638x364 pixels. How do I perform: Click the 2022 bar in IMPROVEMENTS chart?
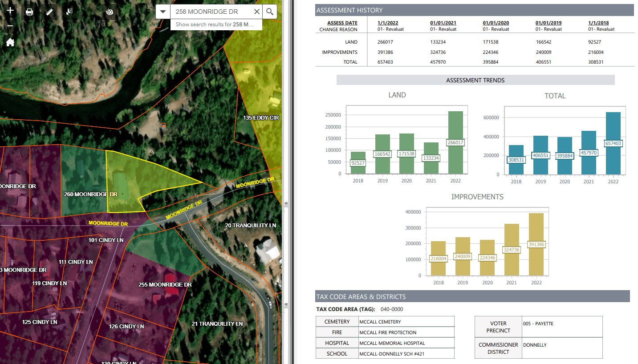(536, 244)
